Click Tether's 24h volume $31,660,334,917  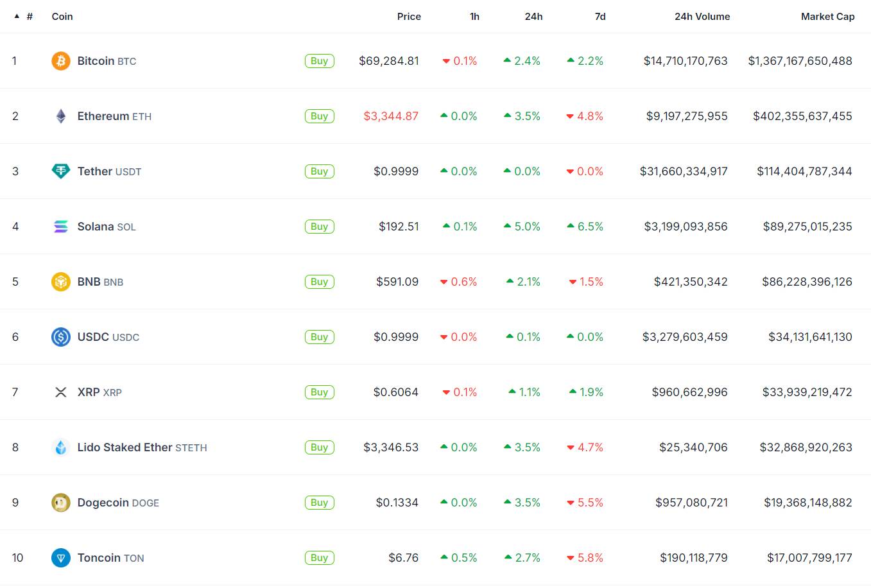(x=684, y=171)
